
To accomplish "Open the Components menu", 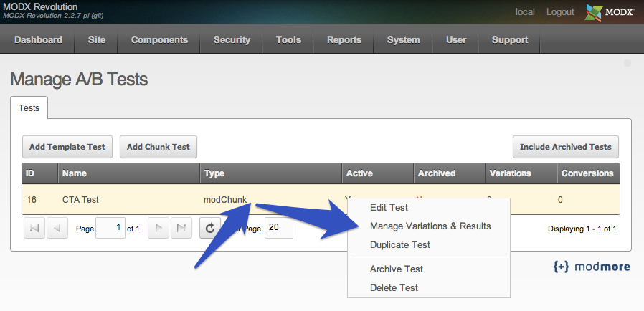I will 159,40.
